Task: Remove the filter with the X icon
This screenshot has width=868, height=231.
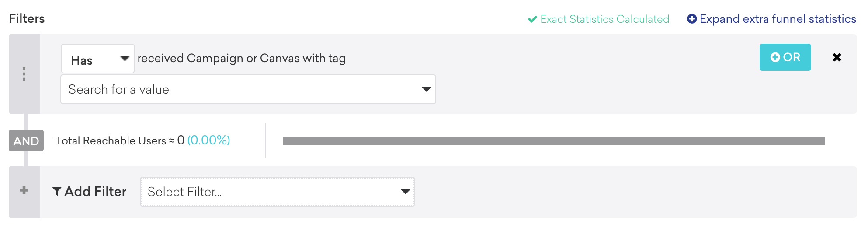Action: pyautogui.click(x=837, y=57)
